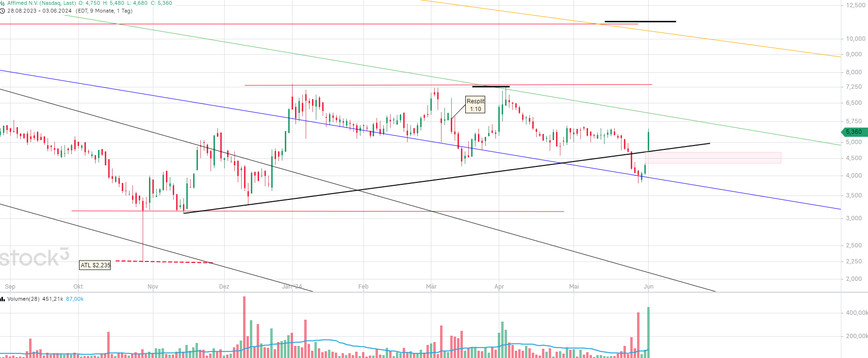The height and width of the screenshot is (358, 868).
Task: Click the clock icon beside the date range
Action: pos(2,11)
